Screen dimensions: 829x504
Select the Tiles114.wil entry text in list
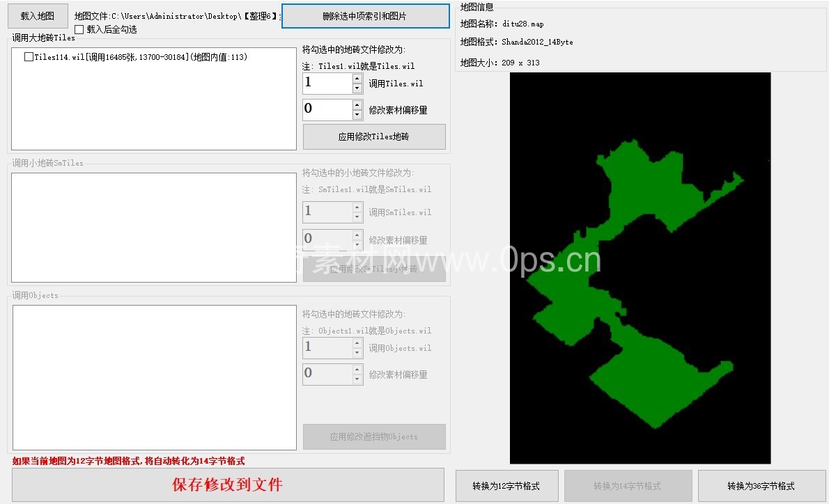click(x=141, y=57)
